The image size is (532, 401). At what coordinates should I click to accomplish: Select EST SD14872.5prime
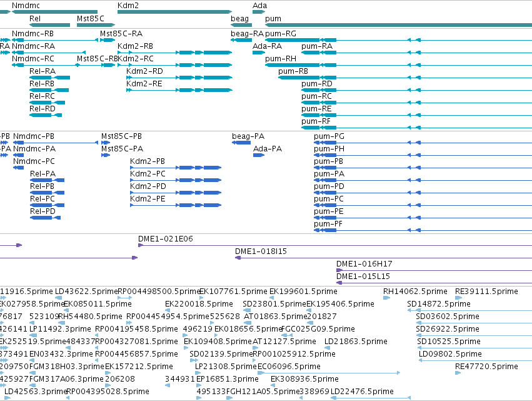[469, 310]
